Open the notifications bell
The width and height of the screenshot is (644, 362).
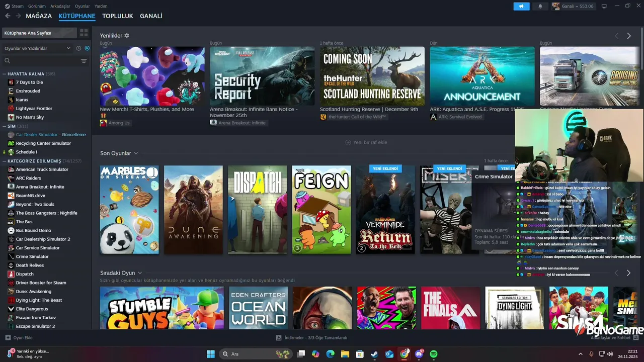tap(540, 6)
